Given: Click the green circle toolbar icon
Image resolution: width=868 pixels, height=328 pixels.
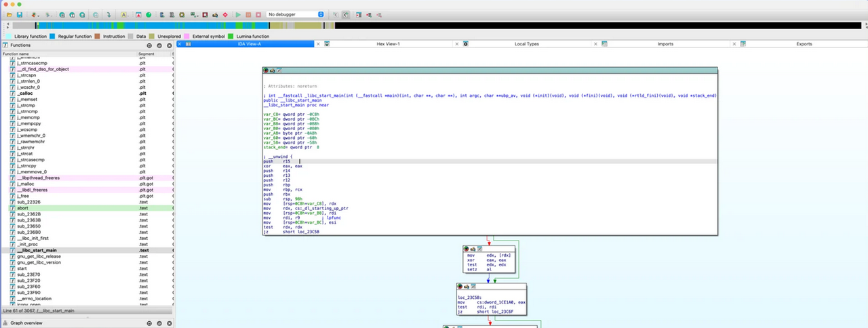Looking at the screenshot, I should 149,14.
